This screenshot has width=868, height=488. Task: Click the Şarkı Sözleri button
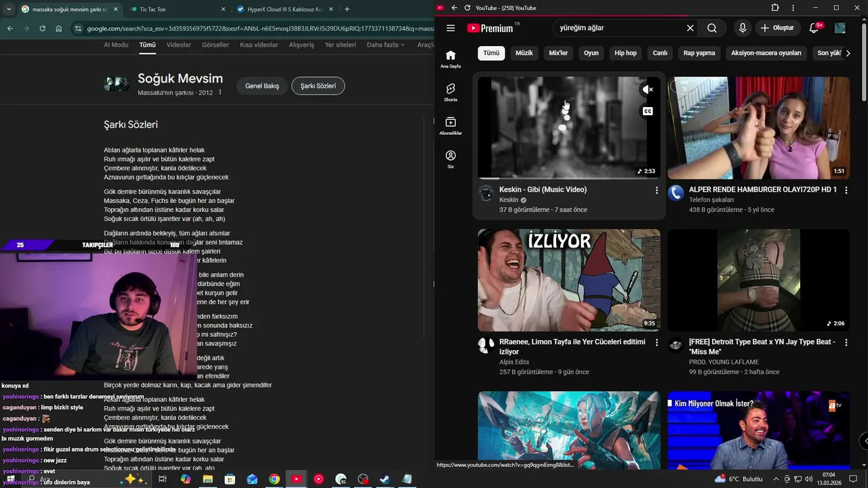coord(318,86)
